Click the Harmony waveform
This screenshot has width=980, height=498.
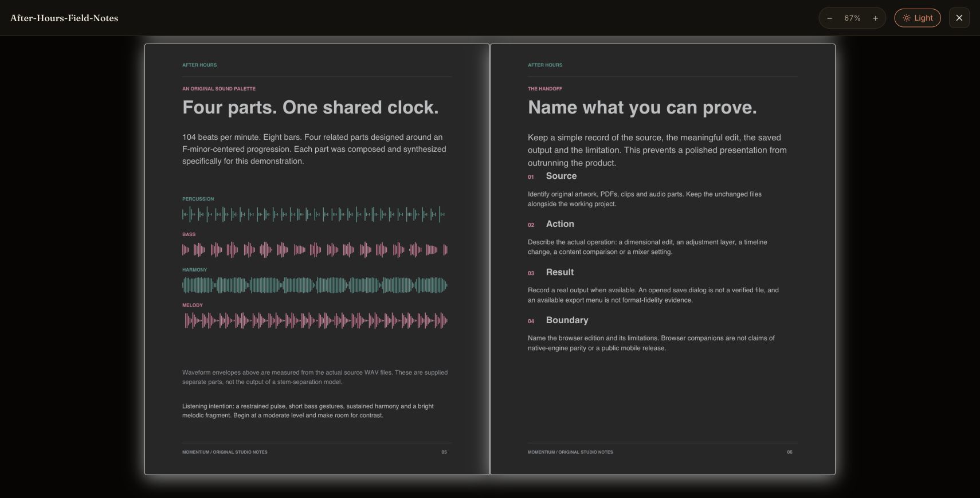(315, 285)
